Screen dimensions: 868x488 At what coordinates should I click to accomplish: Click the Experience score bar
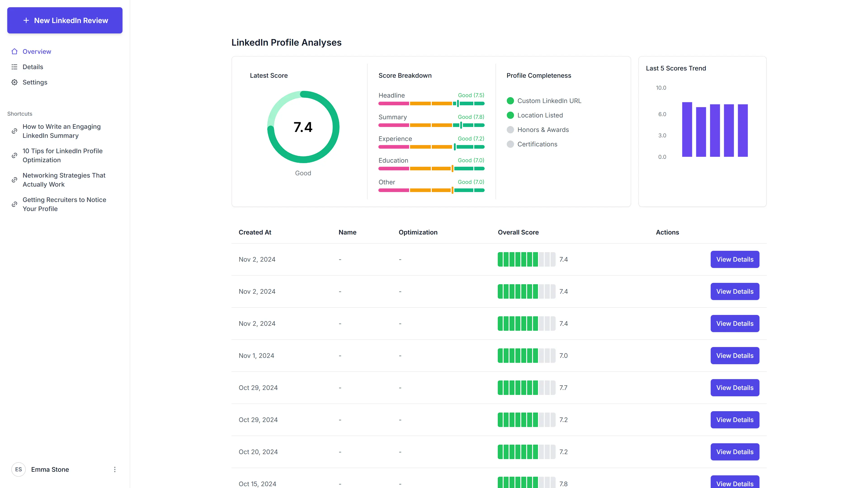(431, 147)
